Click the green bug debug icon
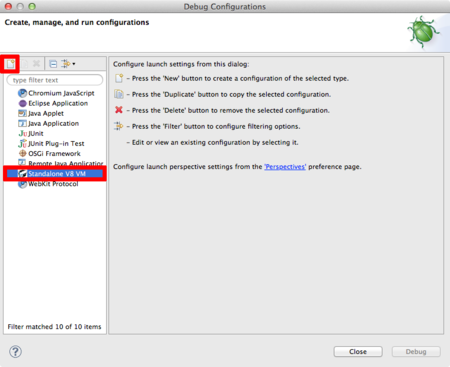This screenshot has width=450, height=367. 423,32
